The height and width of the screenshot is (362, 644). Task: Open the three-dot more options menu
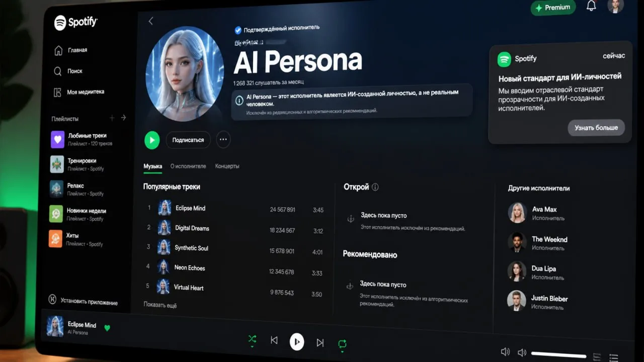point(223,140)
